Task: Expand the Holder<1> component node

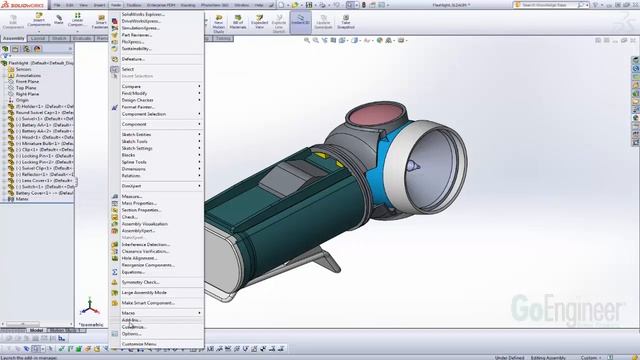Action: (x=4, y=107)
